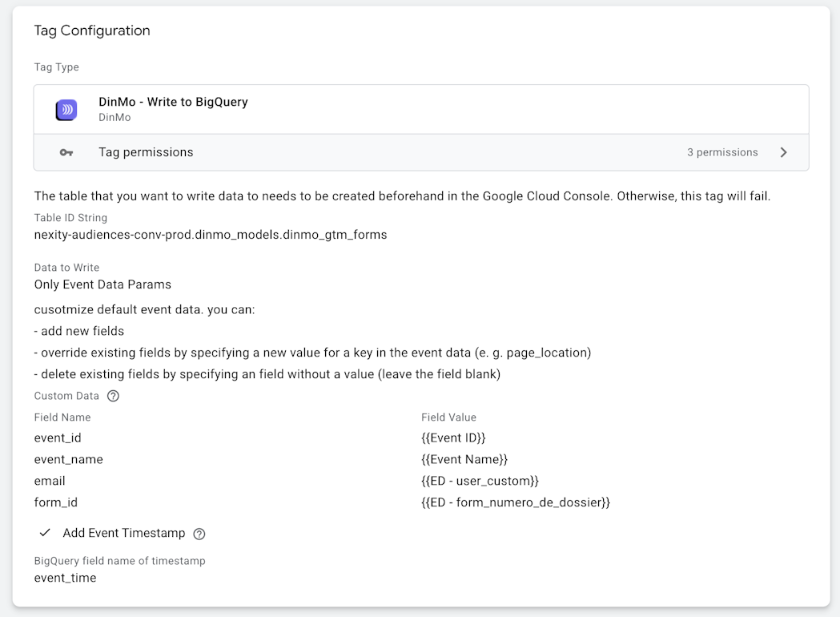Screen dimensions: 840x617
Task: Click the form_id field name
Action: [x=56, y=502]
